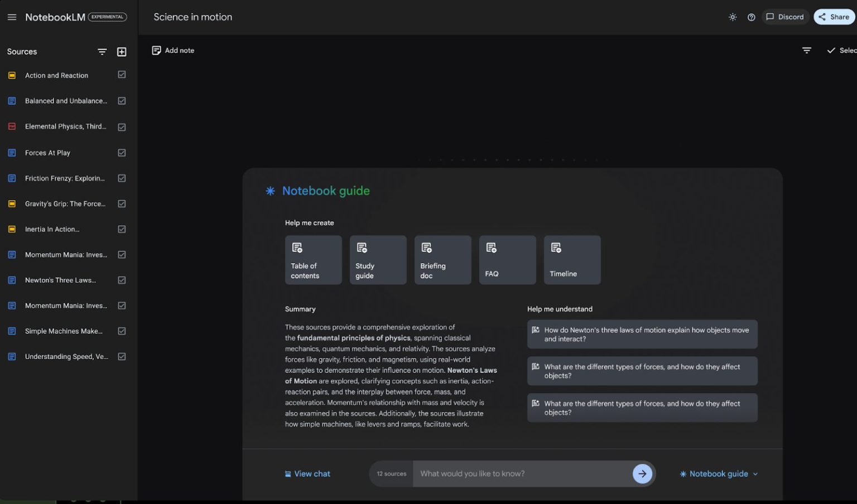Image resolution: width=857 pixels, height=504 pixels.
Task: Open the Study guide generator card
Action: tap(378, 260)
